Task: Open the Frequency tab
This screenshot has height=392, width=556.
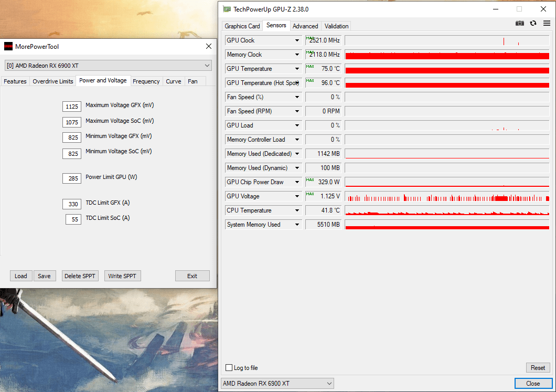Action: (146, 81)
